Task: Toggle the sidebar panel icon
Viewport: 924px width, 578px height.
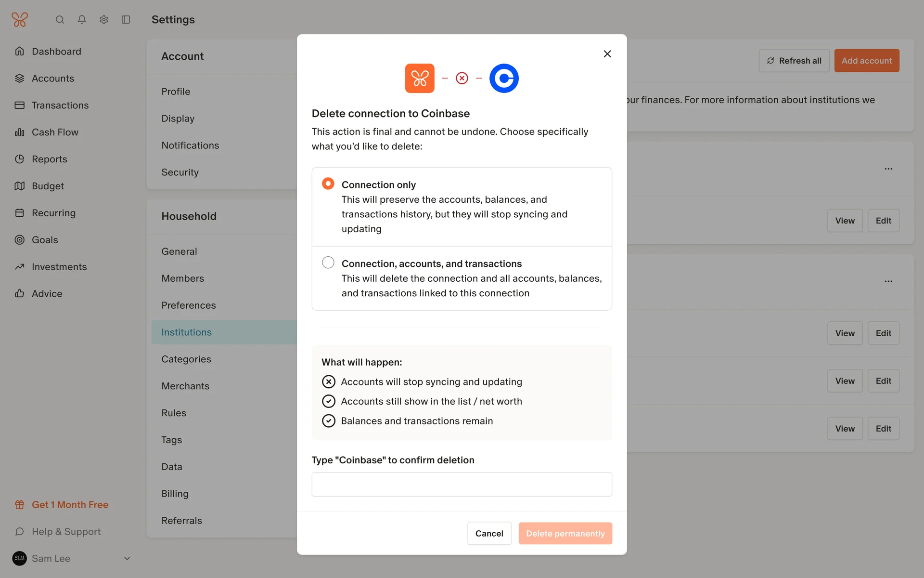Action: coord(126,20)
